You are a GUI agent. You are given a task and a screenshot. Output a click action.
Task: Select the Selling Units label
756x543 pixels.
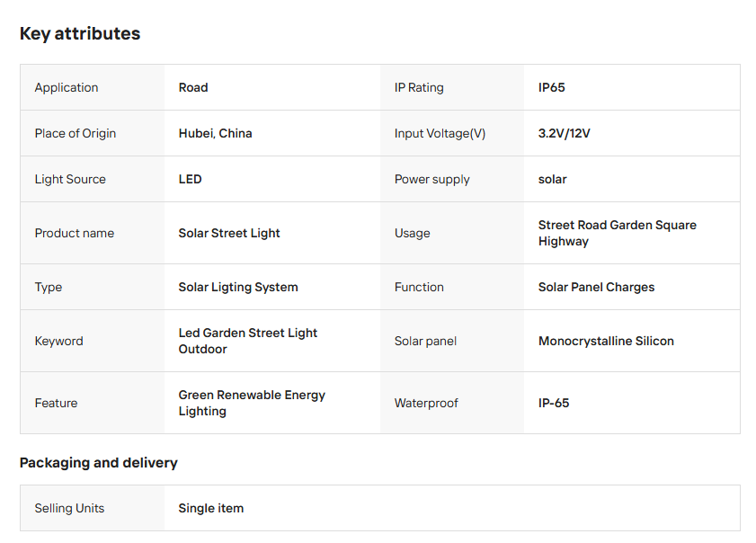click(x=69, y=508)
